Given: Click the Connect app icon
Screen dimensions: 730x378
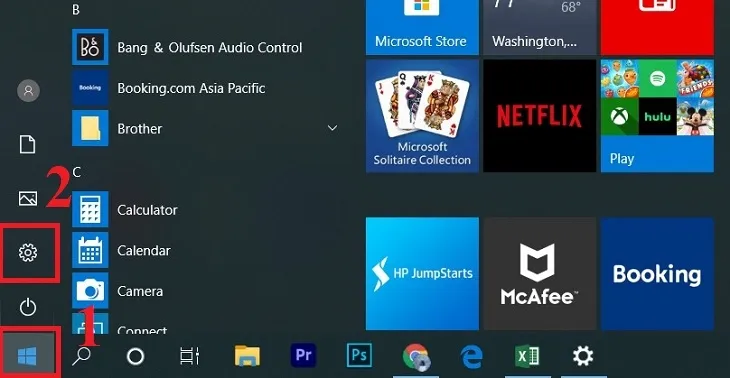Looking at the screenshot, I should pyautogui.click(x=90, y=324).
